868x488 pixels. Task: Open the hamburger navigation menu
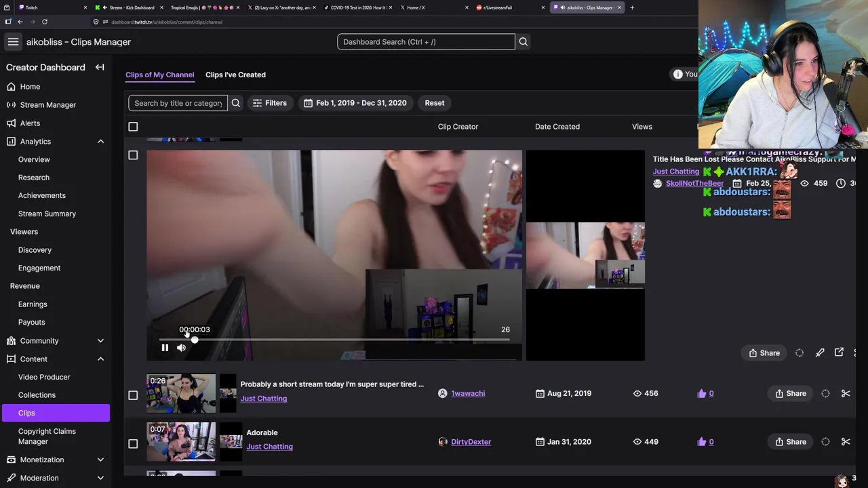click(x=13, y=42)
